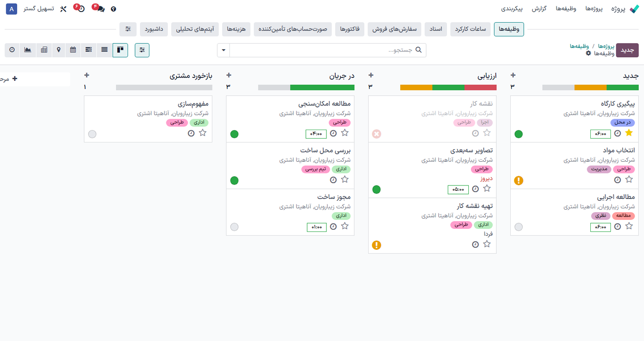
Task: Click the جدید button
Action: pyautogui.click(x=627, y=50)
